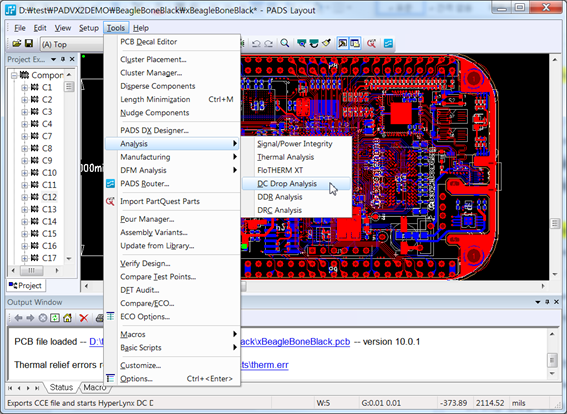This screenshot has width=567, height=414.
Task: Toggle the Output Window toolbar button
Action: pyautogui.click(x=342, y=43)
